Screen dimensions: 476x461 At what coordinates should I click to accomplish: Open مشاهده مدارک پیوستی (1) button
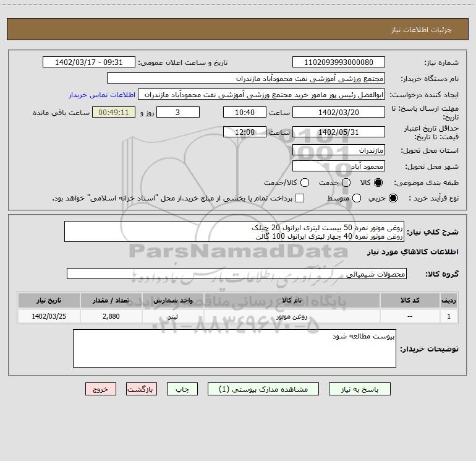coord(263,389)
